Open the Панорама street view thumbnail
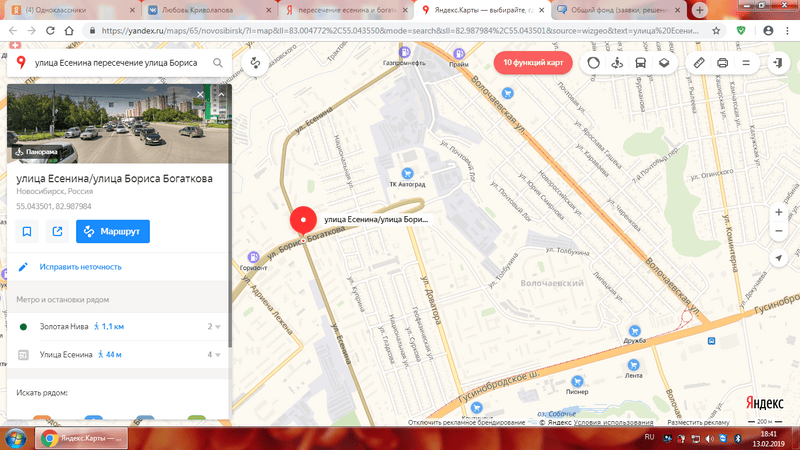800x450 pixels. pyautogui.click(x=36, y=152)
